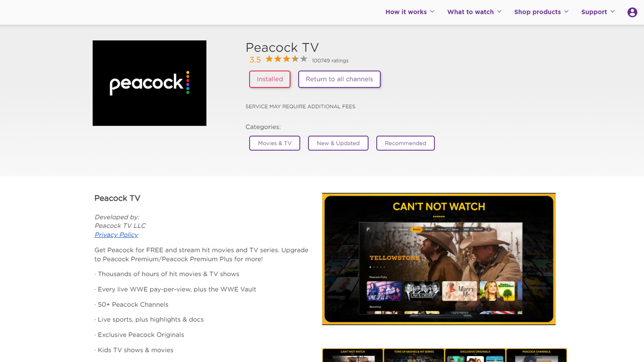
Task: Select the Recommended category tab
Action: point(405,143)
